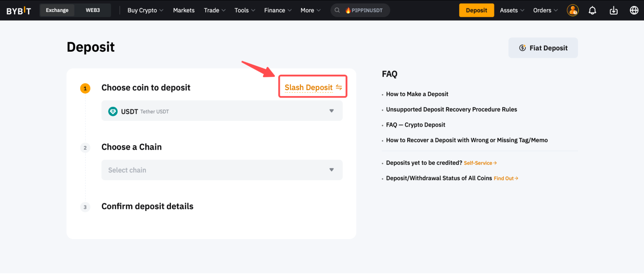
Task: Expand the Buy Crypto menu
Action: pyautogui.click(x=145, y=10)
